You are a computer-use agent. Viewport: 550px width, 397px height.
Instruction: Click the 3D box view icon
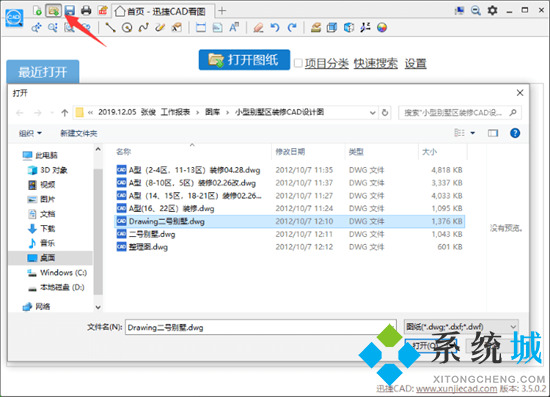(332, 27)
